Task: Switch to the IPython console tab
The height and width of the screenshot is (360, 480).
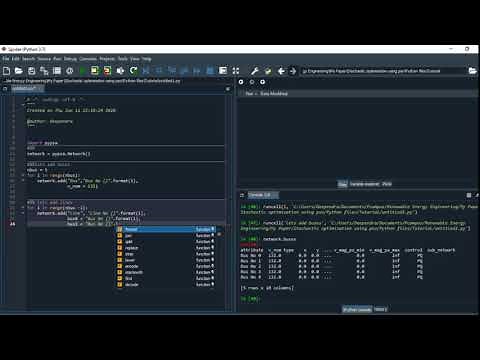Action: pos(357,310)
